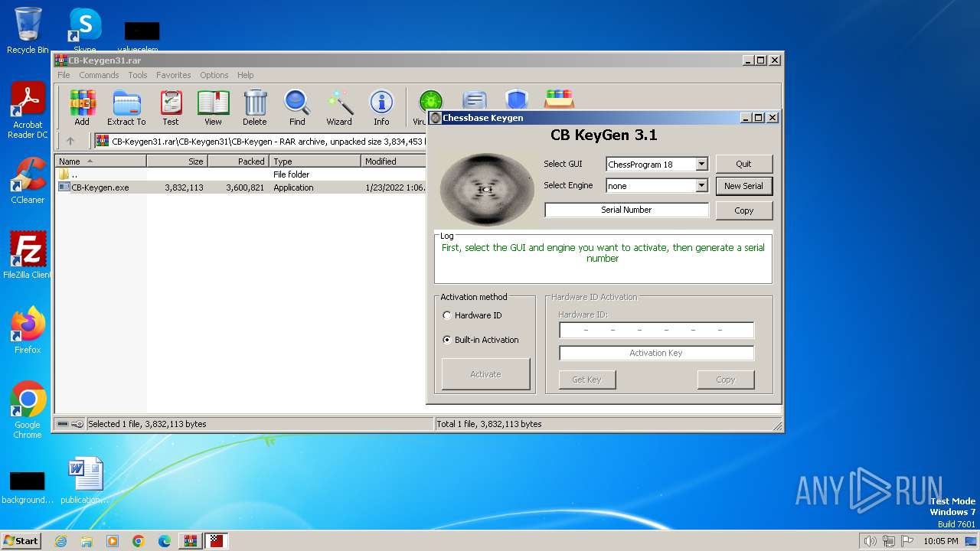Open FileZilla Client desktop icon
980x551 pixels.
coord(28,255)
